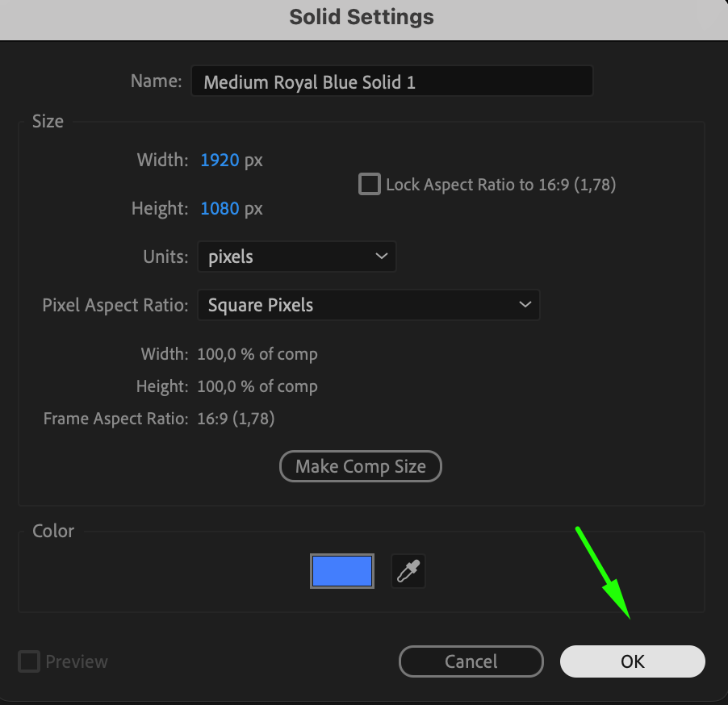The width and height of the screenshot is (728, 705).
Task: Pick a color with the eyedropper tool
Action: pyautogui.click(x=408, y=571)
